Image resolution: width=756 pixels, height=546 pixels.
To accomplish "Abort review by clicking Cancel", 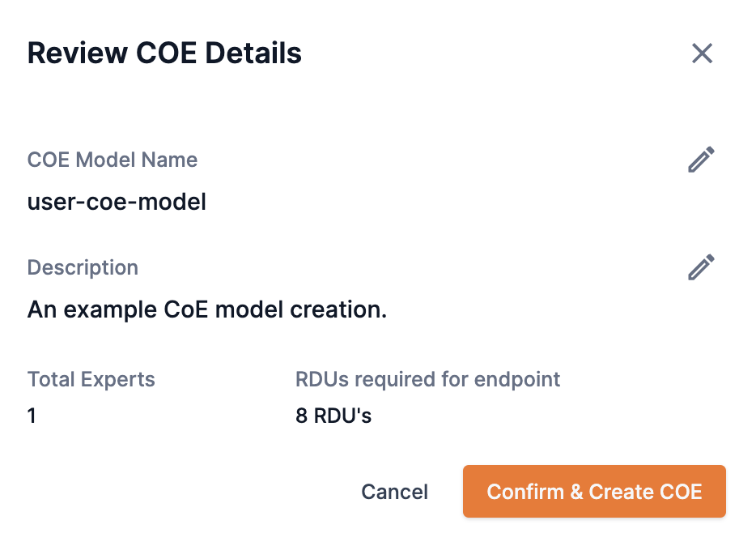I will tap(394, 492).
